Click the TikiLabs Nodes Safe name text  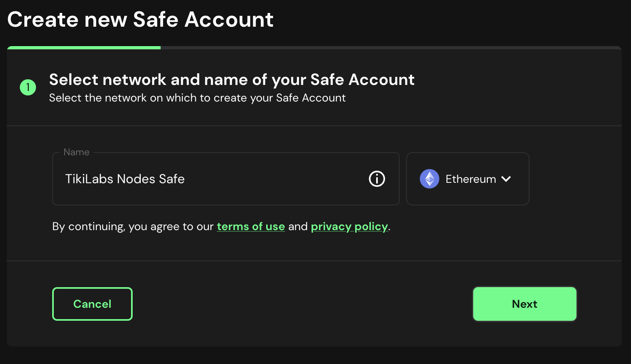pyautogui.click(x=125, y=179)
